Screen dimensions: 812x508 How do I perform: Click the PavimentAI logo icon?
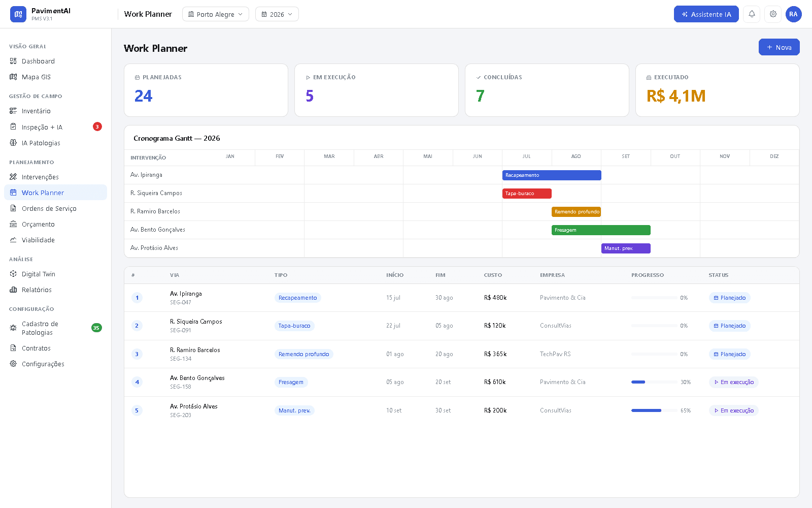coord(18,14)
